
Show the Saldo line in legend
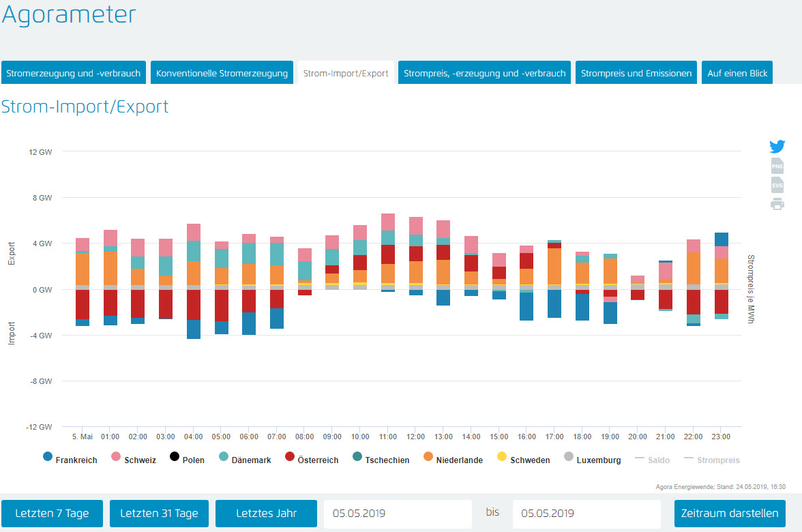tap(653, 460)
